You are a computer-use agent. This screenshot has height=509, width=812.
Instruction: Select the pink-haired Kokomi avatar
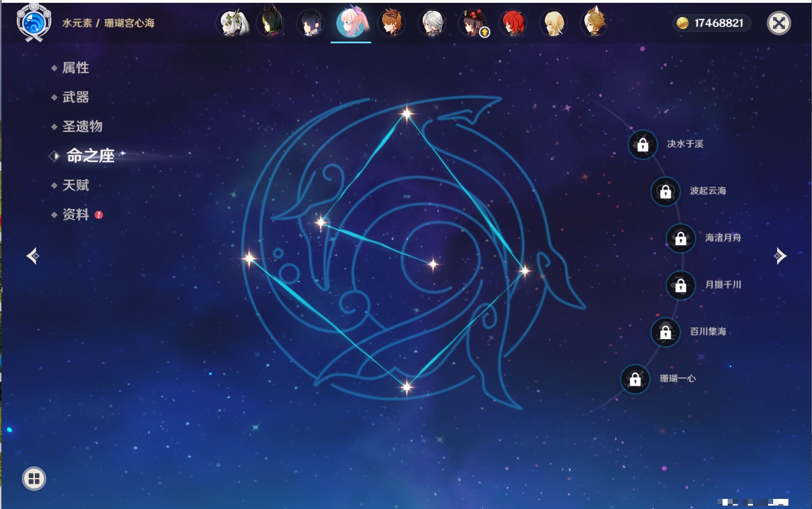click(x=351, y=22)
